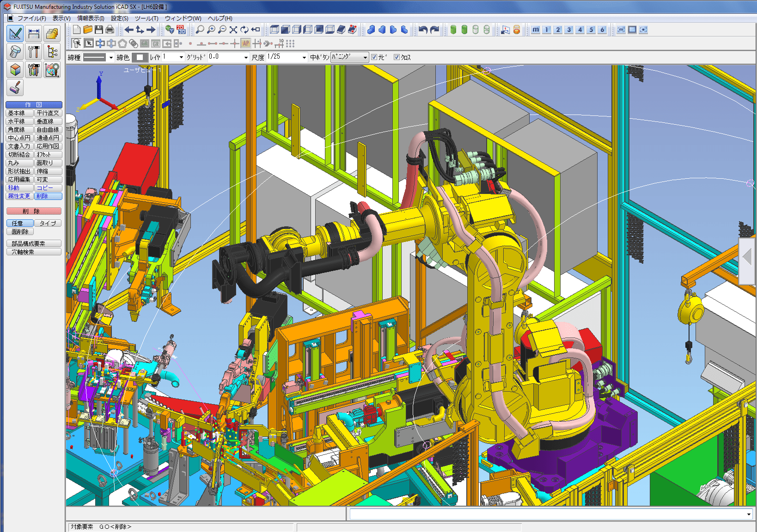Viewport: 757px width, 532px height.
Task: Select the wireframe cube display icon
Action: point(275,30)
